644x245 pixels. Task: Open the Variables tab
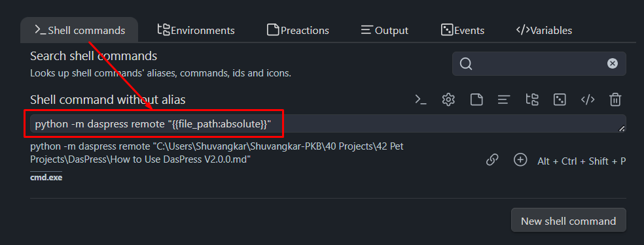click(x=544, y=30)
